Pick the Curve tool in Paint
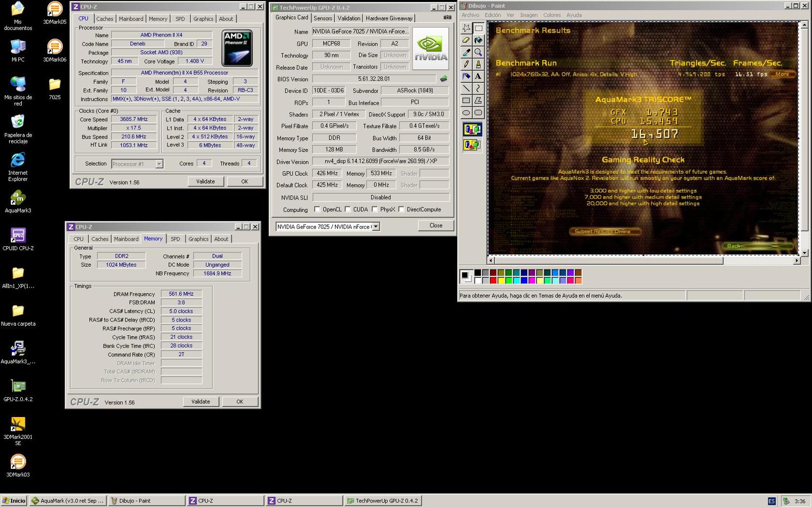The image size is (812, 508). [478, 88]
